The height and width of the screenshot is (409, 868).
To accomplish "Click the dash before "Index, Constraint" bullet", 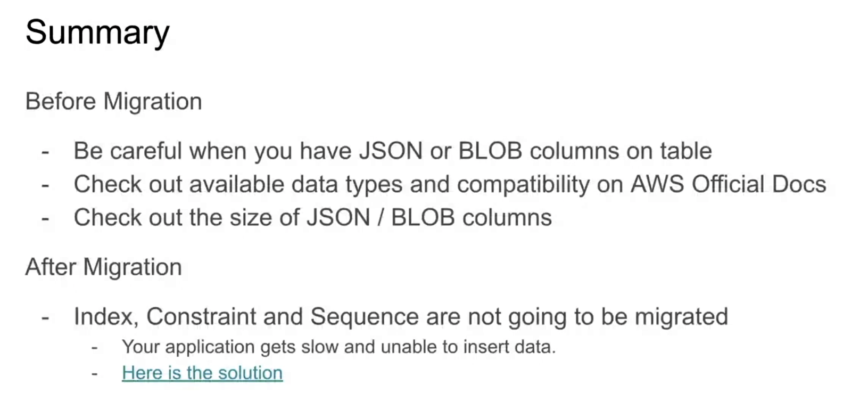I will pos(46,318).
